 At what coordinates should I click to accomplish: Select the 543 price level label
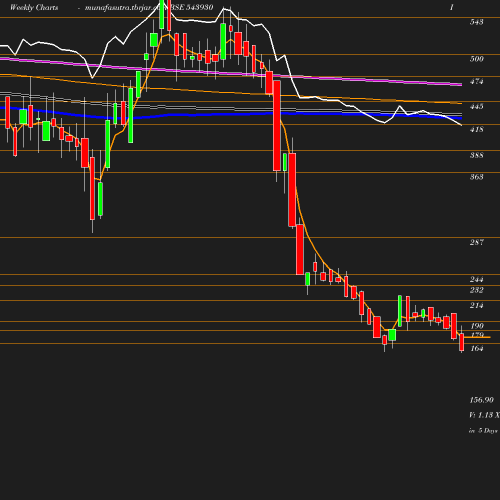click(476, 22)
